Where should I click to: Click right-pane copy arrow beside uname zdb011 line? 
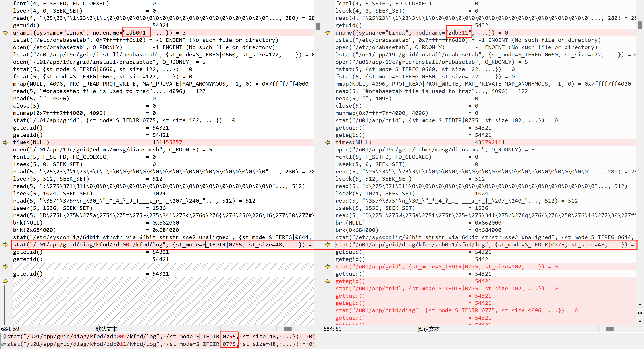point(328,33)
